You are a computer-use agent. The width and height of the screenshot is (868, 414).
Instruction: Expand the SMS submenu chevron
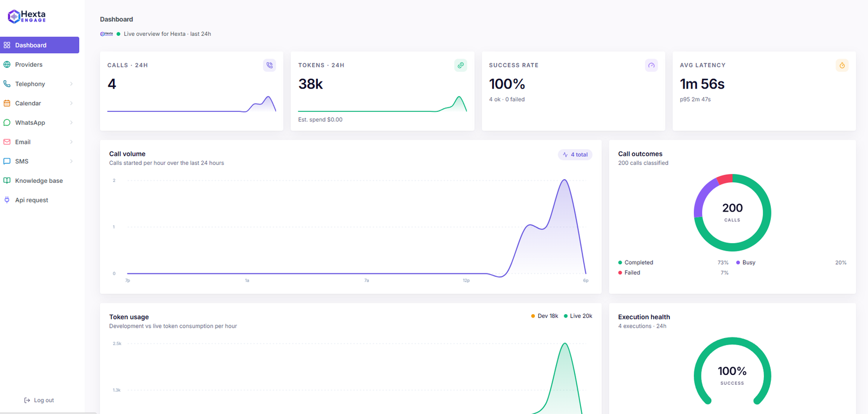point(71,161)
